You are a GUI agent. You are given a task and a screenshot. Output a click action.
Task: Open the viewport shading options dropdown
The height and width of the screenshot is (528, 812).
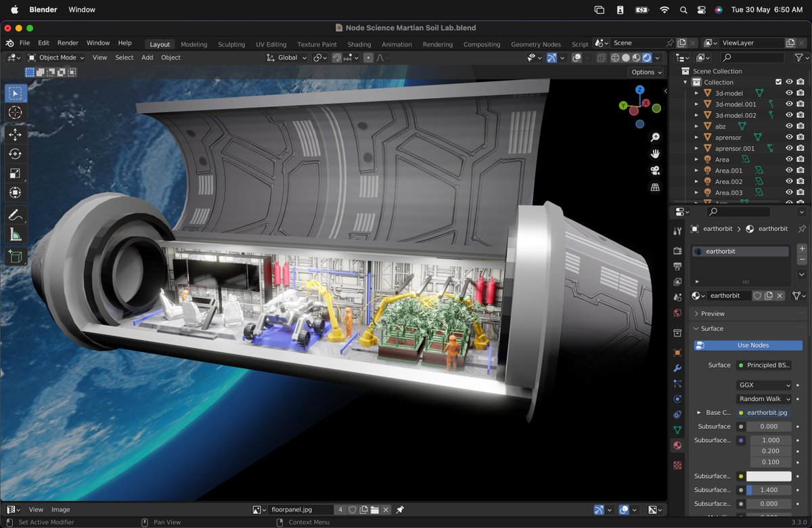click(x=658, y=58)
